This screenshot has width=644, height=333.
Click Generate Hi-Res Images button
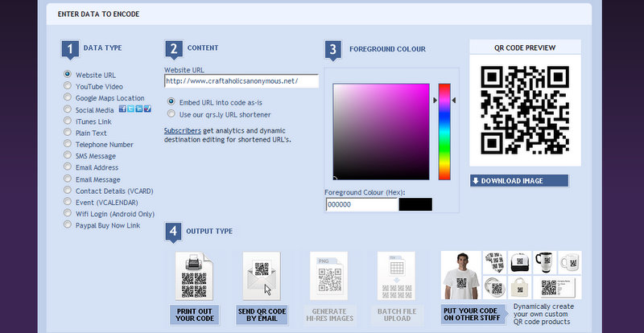point(329,315)
